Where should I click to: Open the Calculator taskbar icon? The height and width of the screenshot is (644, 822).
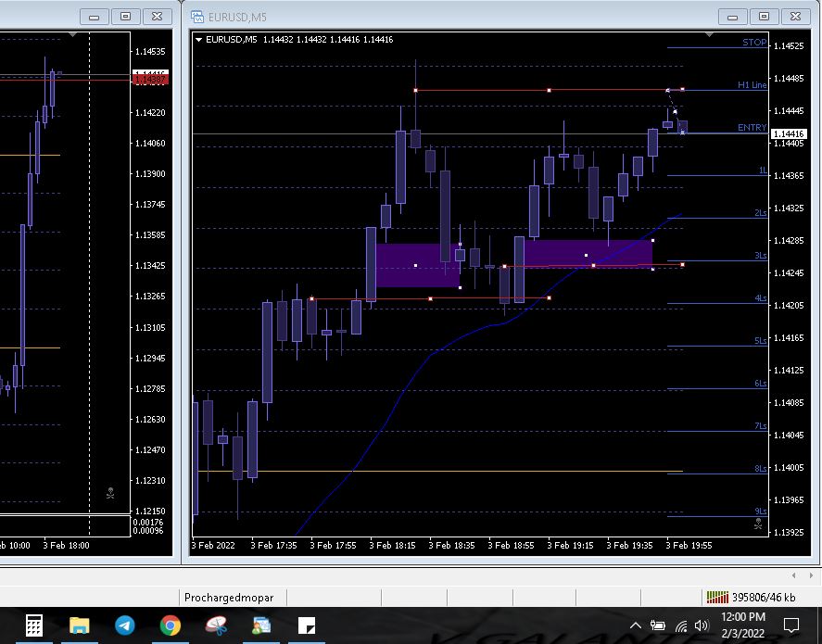coord(33,625)
